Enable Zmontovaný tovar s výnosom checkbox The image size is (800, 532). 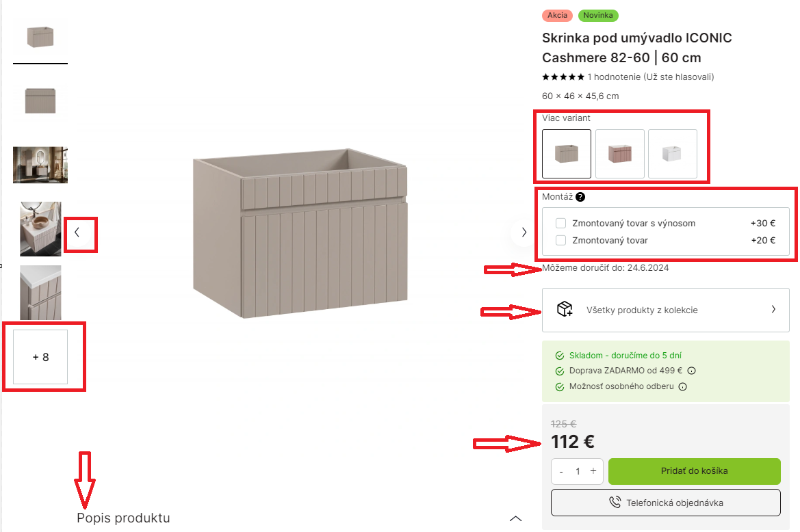pyautogui.click(x=561, y=223)
